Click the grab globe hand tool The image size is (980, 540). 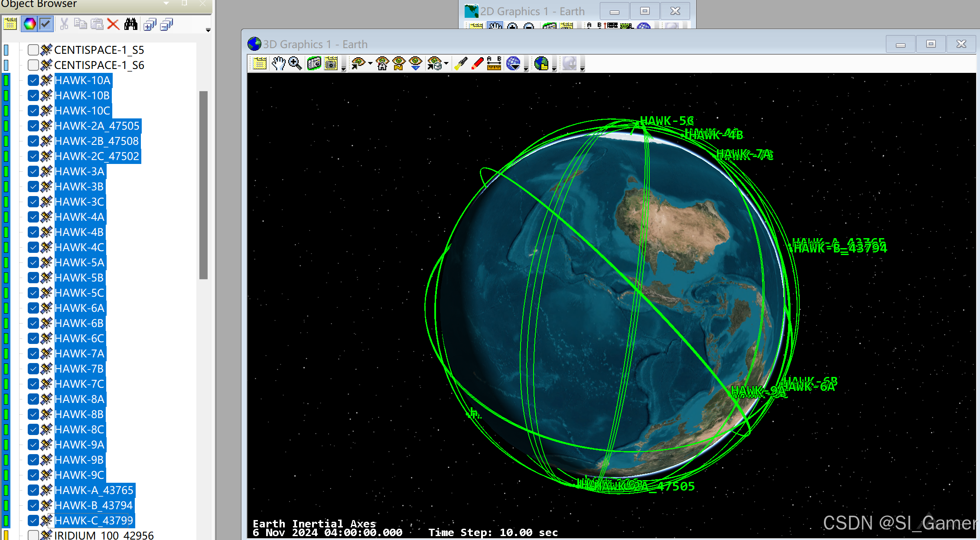pyautogui.click(x=278, y=64)
